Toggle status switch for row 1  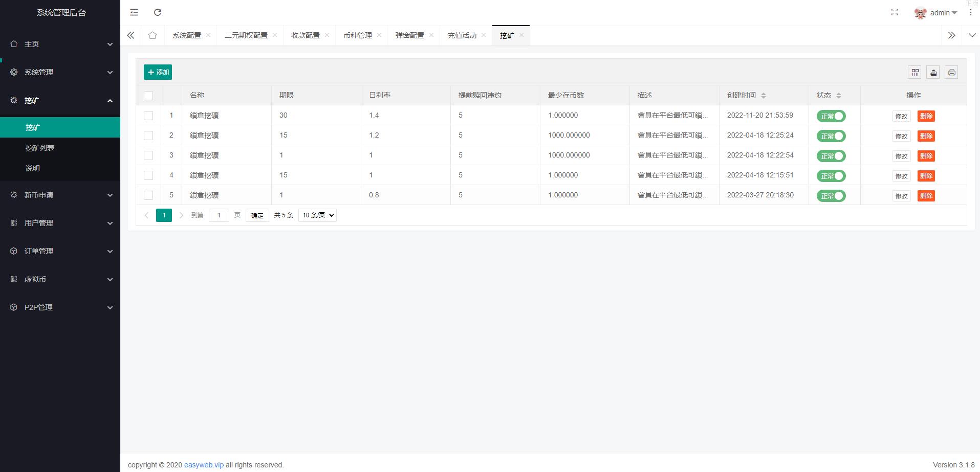coord(831,116)
